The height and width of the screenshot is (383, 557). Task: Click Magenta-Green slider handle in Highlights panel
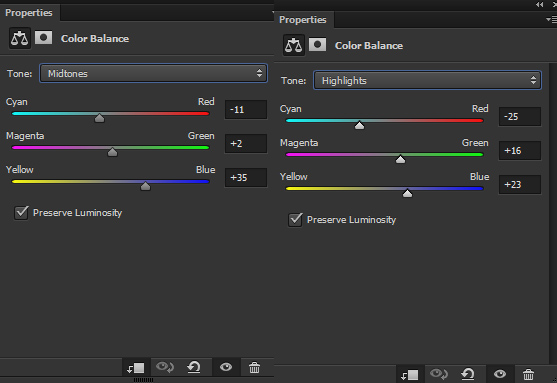point(400,159)
